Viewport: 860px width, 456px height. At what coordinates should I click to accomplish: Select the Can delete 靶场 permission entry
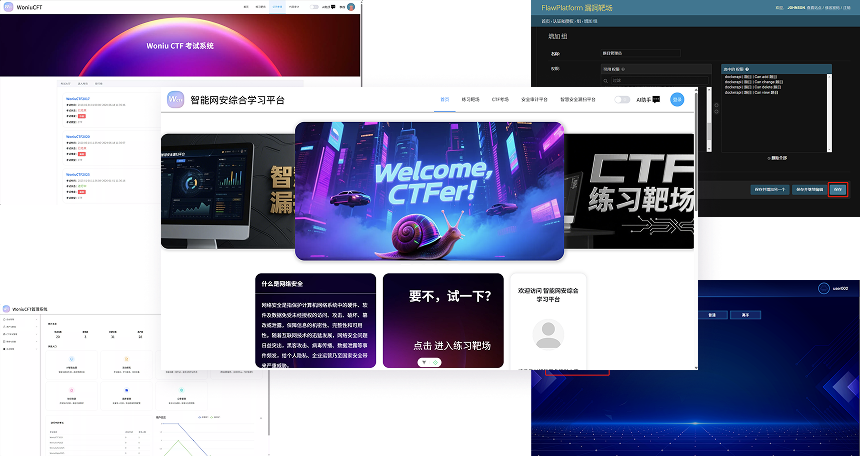[752, 87]
